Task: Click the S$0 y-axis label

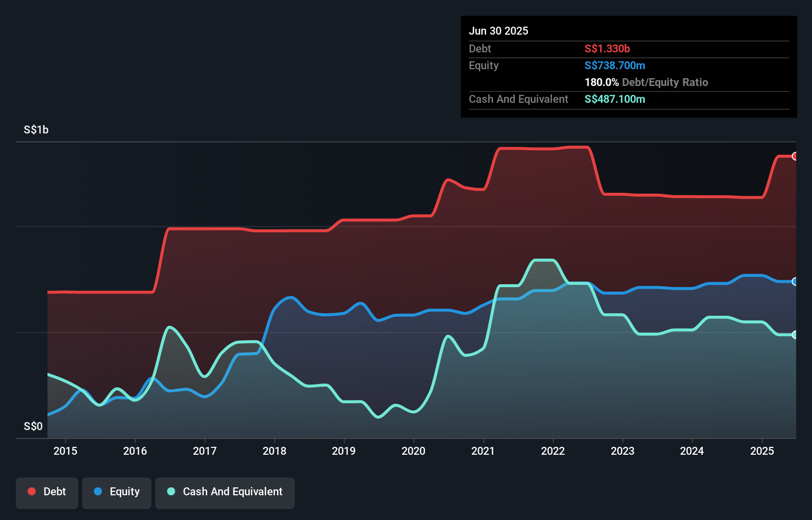Action: 33,426
